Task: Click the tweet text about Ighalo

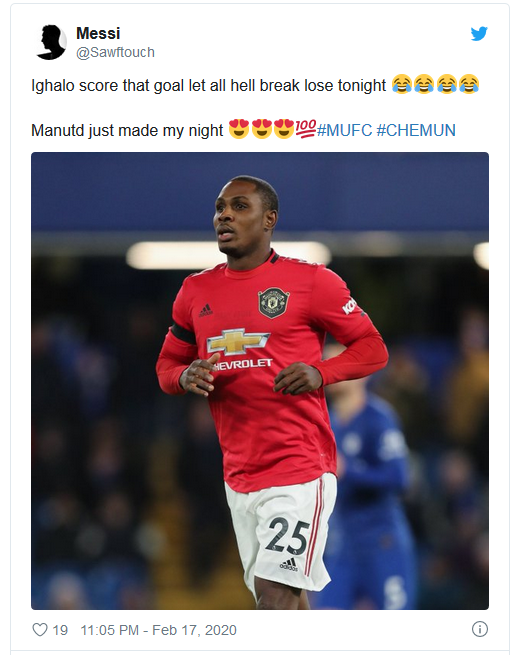Action: [x=208, y=86]
